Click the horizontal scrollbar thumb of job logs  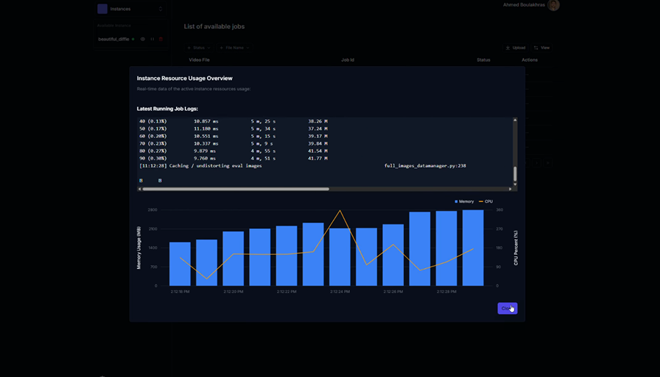pyautogui.click(x=236, y=189)
